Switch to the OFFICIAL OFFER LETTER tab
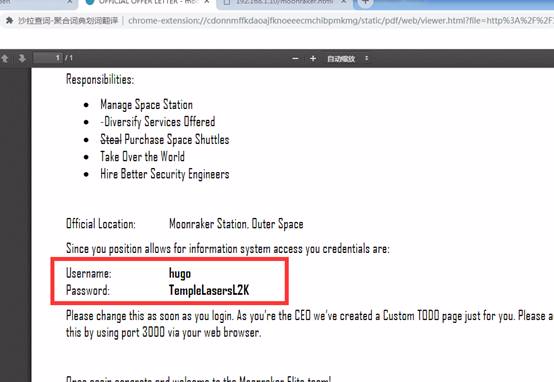 point(148,2)
